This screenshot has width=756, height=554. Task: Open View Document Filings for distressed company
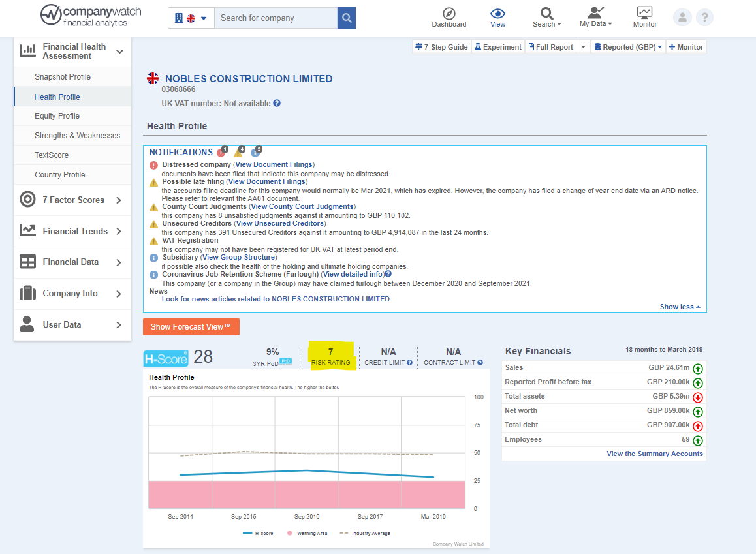pos(274,164)
